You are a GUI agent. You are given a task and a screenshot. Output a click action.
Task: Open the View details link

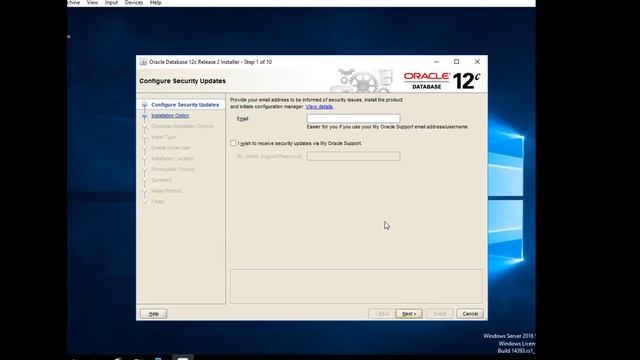[x=319, y=107]
